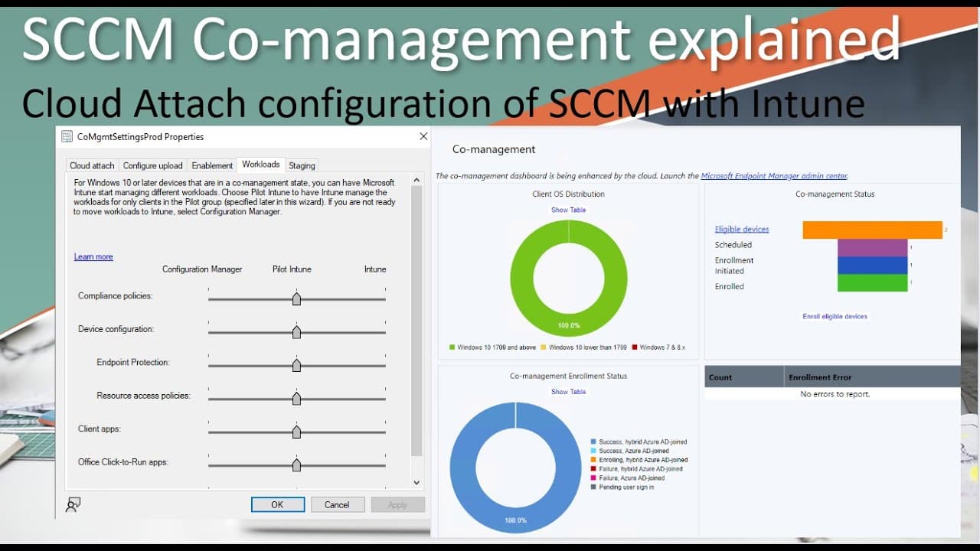Confirm the dialog with OK

[x=278, y=504]
